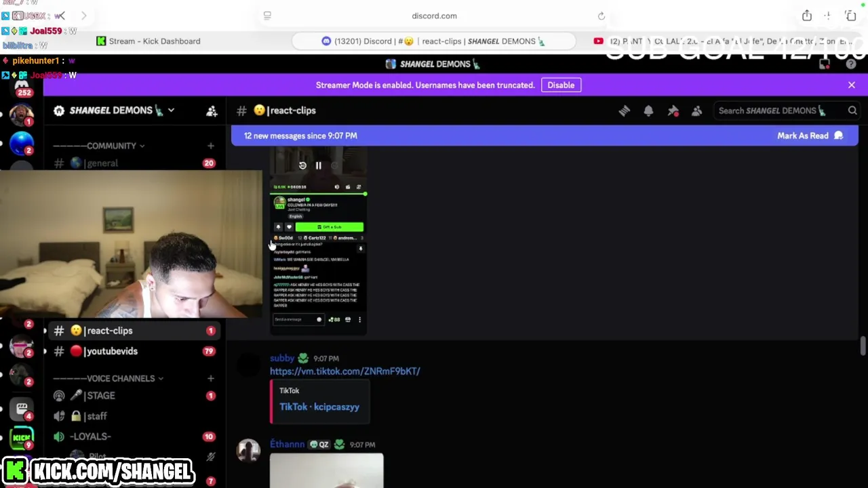Image resolution: width=868 pixels, height=488 pixels.
Task: Open the embedded clip video thumbnail
Action: 318,241
